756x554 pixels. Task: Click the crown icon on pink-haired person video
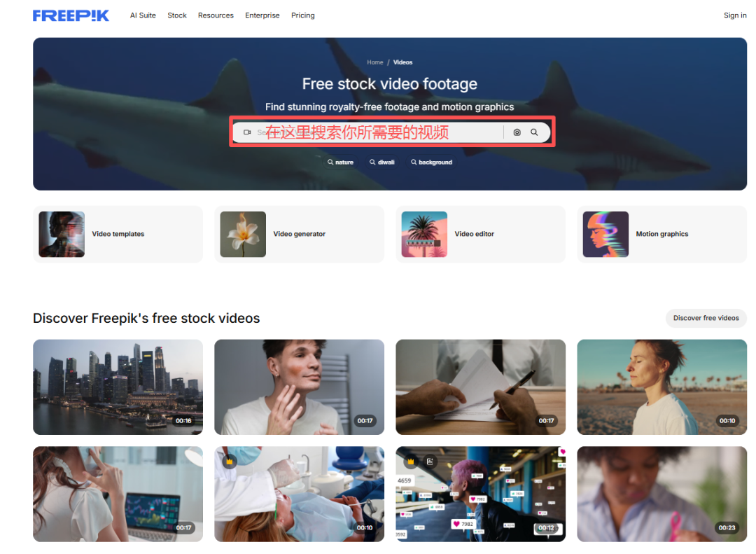(x=411, y=462)
